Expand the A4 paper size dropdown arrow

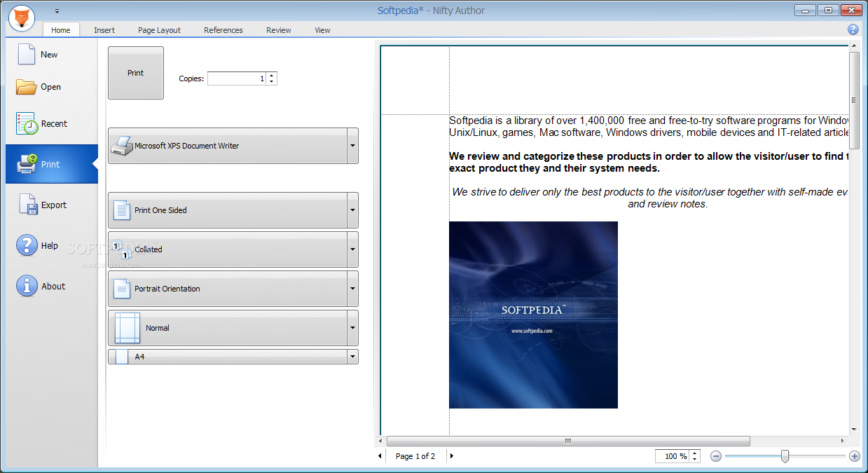(352, 357)
